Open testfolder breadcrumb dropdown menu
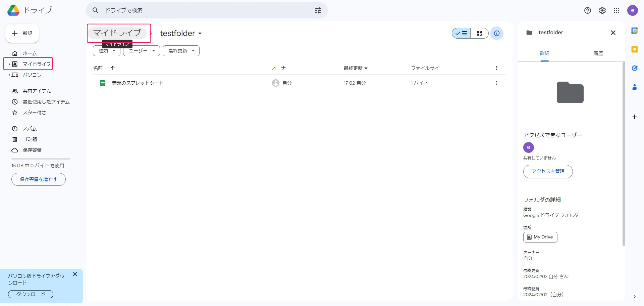Viewport: 644px width, 306px height. pos(181,33)
